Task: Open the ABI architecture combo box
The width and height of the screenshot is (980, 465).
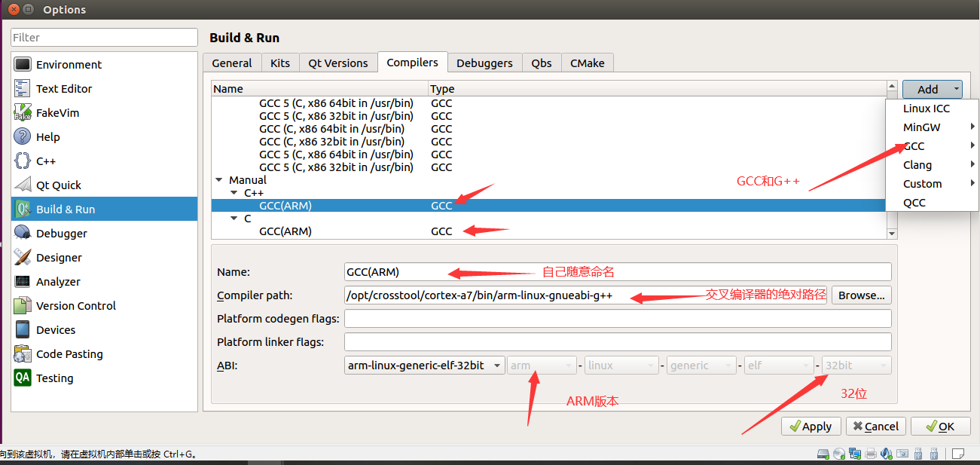Action: click(x=541, y=365)
